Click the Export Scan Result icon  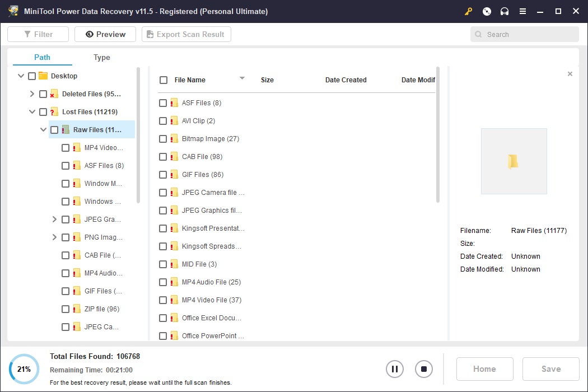pos(150,34)
